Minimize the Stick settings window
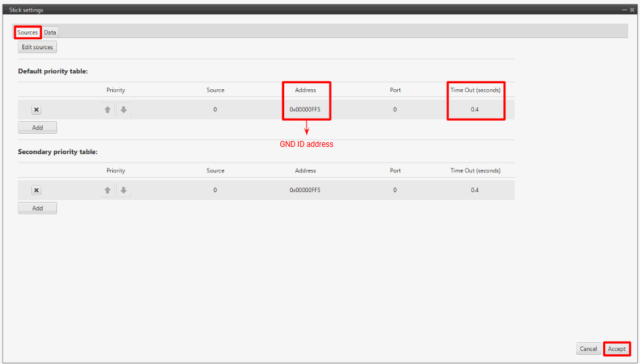 [624, 10]
